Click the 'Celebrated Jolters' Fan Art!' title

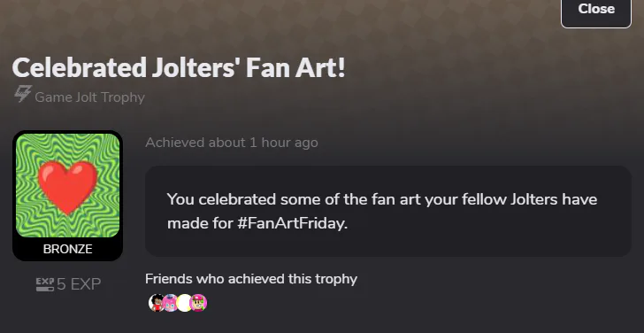pyautogui.click(x=179, y=67)
